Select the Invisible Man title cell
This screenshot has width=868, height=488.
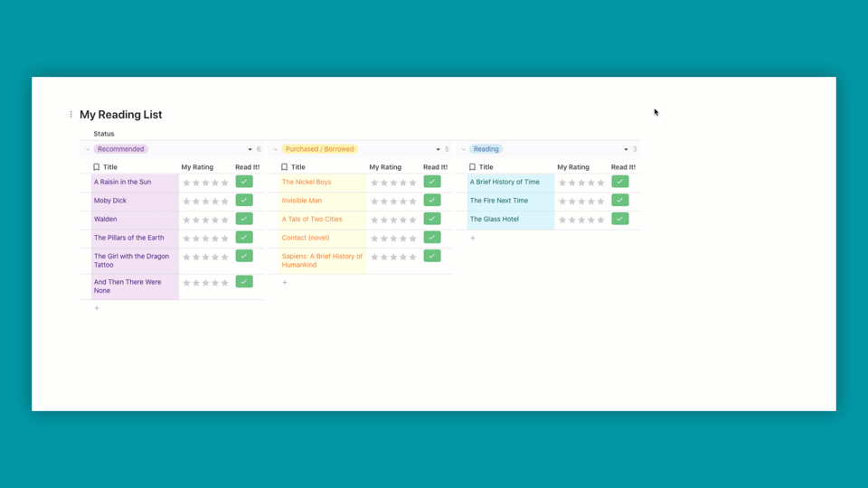pyautogui.click(x=323, y=202)
